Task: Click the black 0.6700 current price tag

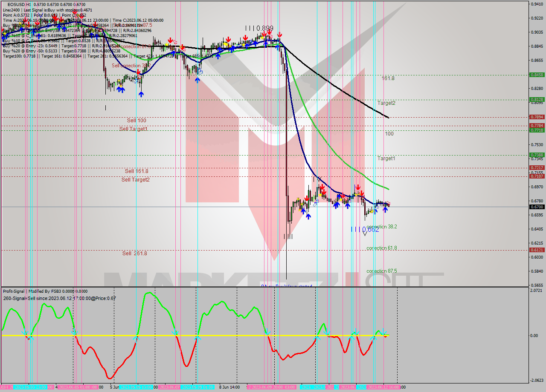Action: point(536,207)
